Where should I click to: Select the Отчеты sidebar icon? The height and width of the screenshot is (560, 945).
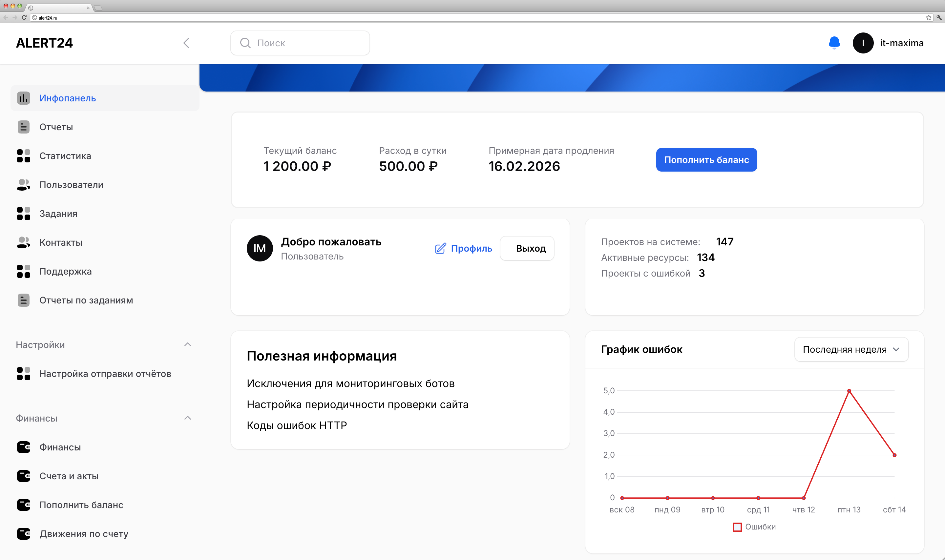pos(23,127)
